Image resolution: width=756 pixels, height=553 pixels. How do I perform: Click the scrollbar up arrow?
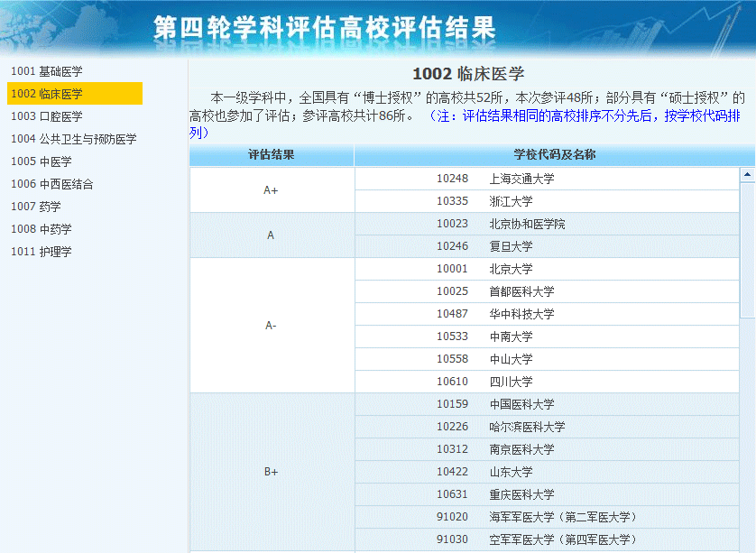pos(747,174)
